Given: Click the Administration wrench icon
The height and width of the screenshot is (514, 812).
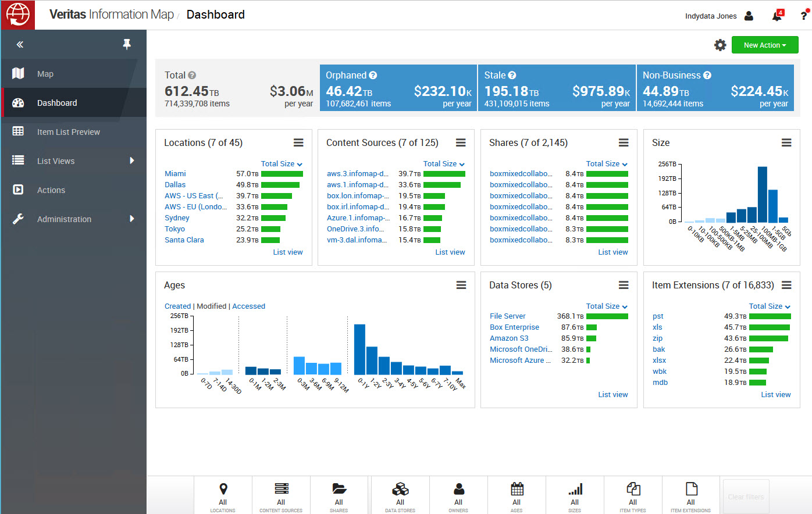Looking at the screenshot, I should pyautogui.click(x=18, y=219).
